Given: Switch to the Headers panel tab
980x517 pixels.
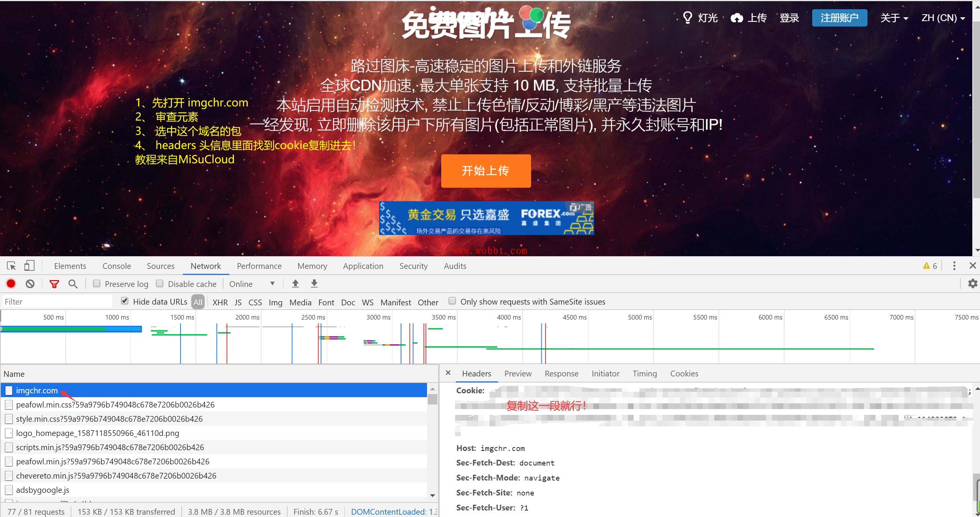Looking at the screenshot, I should pyautogui.click(x=477, y=374).
